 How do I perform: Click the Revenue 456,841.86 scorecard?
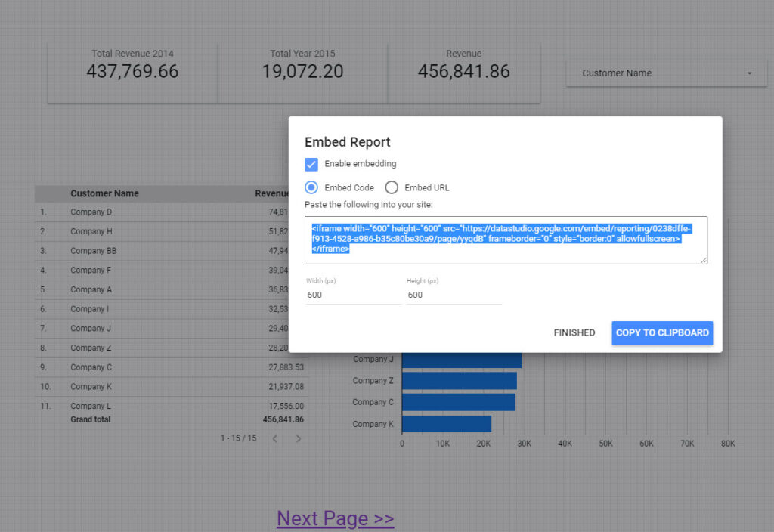coord(463,73)
